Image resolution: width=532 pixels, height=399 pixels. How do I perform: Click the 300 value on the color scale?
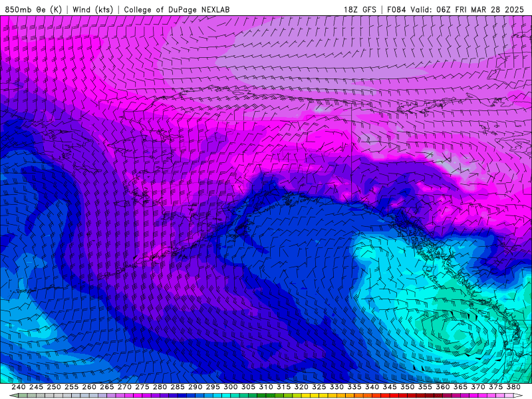[x=230, y=387]
